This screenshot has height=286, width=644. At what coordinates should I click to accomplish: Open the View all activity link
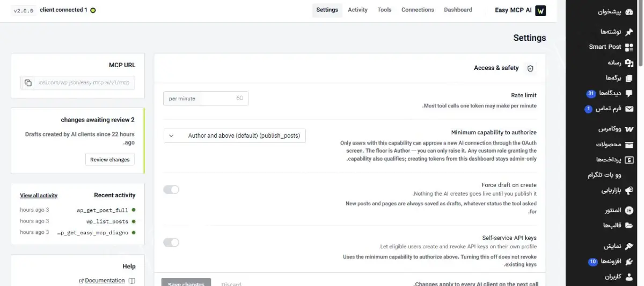39,195
